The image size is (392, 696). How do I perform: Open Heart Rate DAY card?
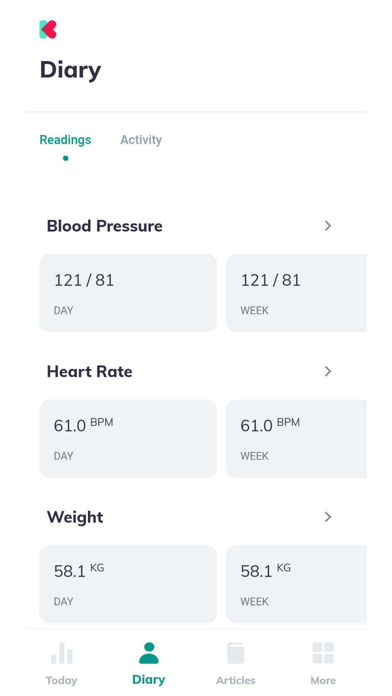coord(128,439)
